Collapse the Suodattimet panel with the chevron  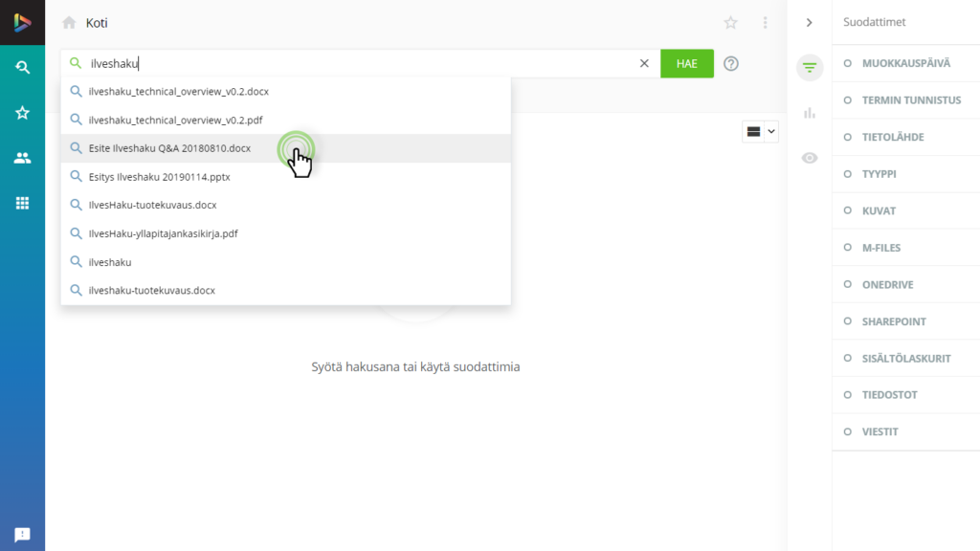(810, 23)
